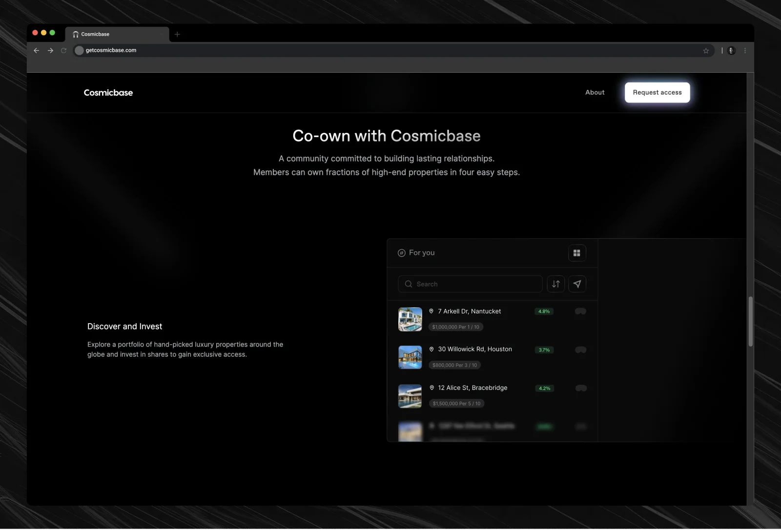Screen dimensions: 781x532
Task: Reload the page with the refresh icon
Action: pyautogui.click(x=63, y=50)
